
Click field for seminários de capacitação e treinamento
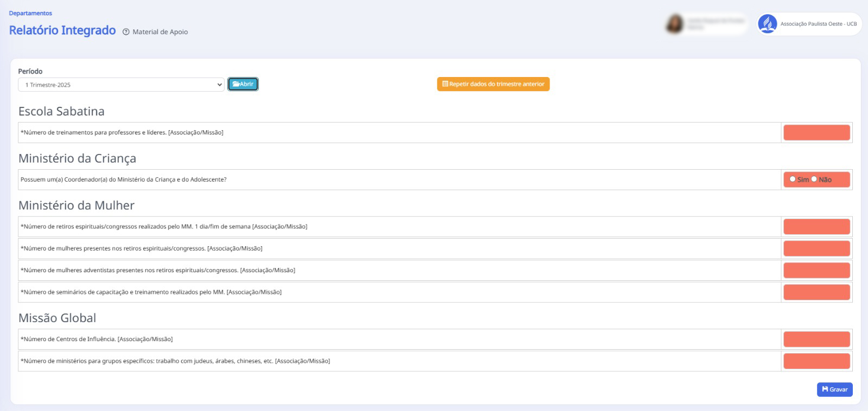click(816, 292)
